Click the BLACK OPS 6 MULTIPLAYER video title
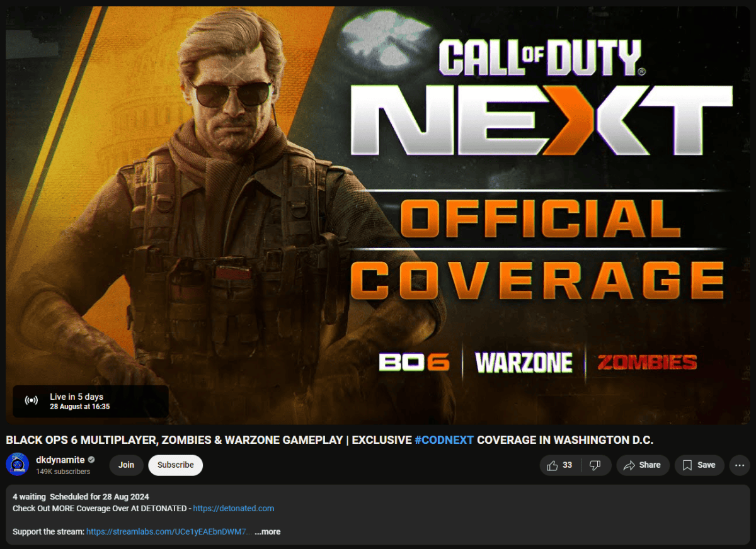The height and width of the screenshot is (549, 756). tap(329, 439)
